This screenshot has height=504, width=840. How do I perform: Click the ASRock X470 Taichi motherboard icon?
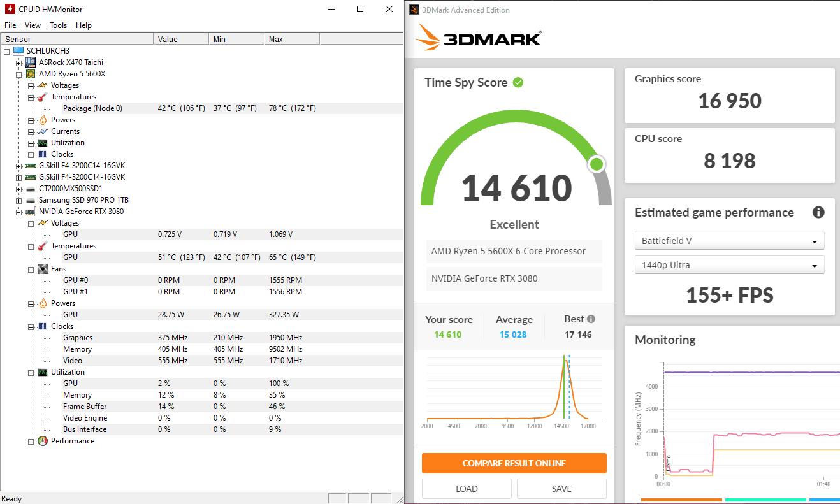click(x=31, y=62)
